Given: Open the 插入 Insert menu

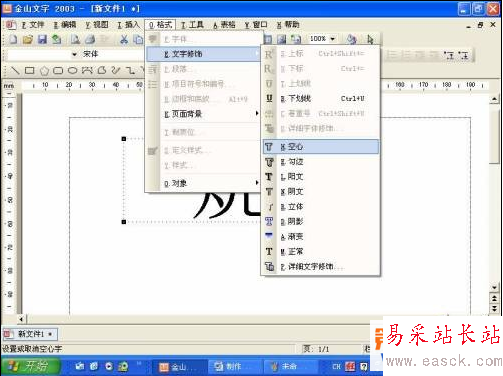Looking at the screenshot, I should pos(128,25).
